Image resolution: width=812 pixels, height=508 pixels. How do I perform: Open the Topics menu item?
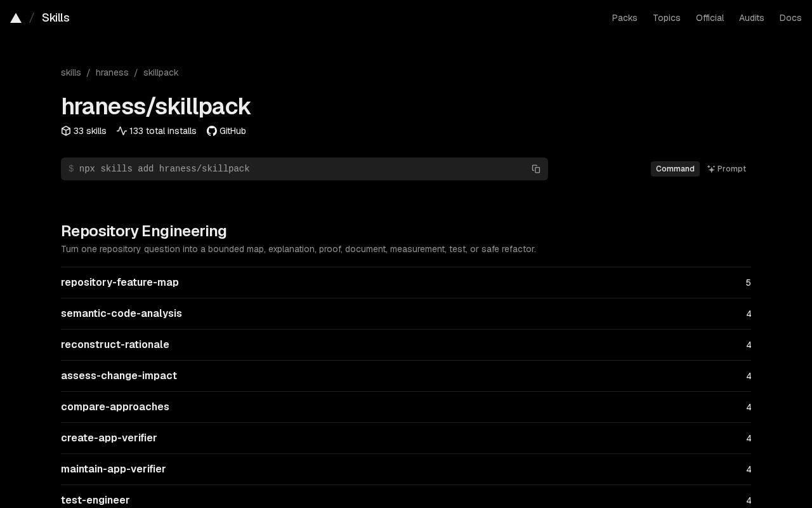pos(666,18)
